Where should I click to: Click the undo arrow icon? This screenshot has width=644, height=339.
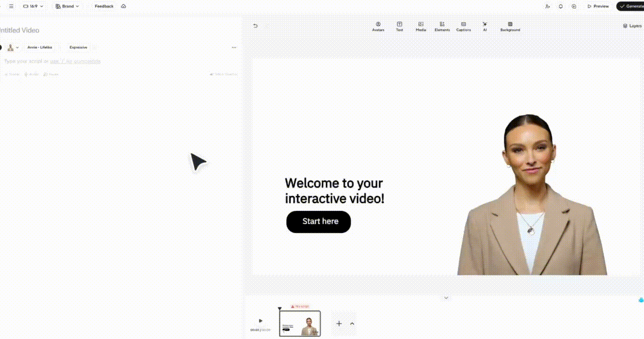(x=256, y=26)
